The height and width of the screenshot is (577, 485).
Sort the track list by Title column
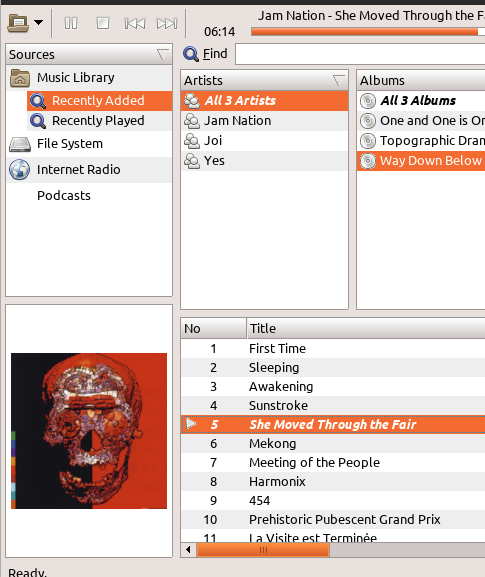point(366,328)
